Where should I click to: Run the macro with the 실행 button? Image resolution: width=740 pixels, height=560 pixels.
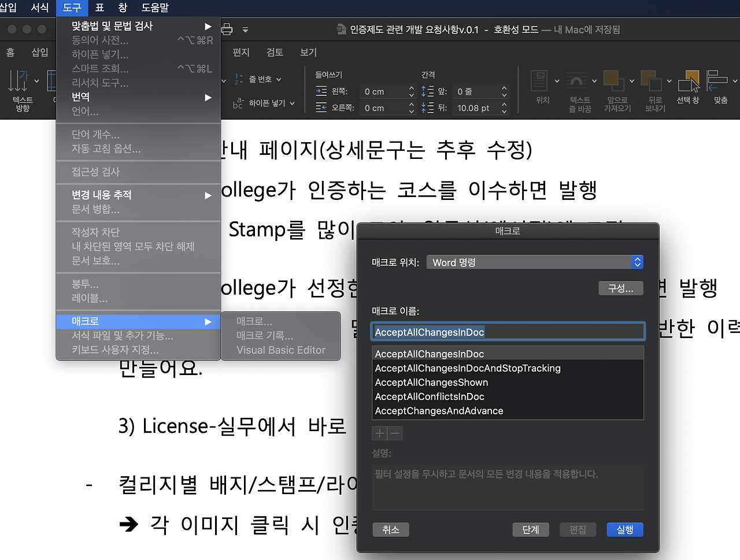(625, 529)
